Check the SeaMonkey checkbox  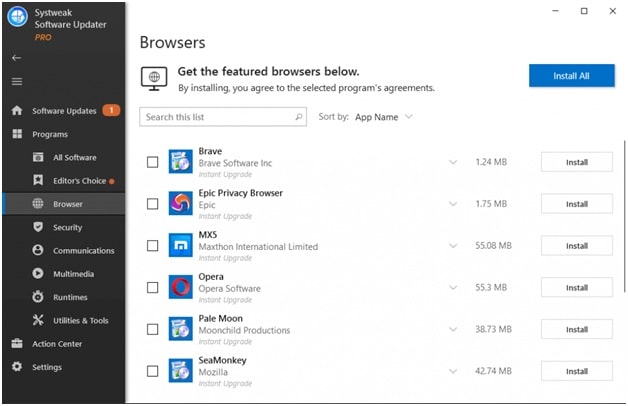(x=152, y=371)
